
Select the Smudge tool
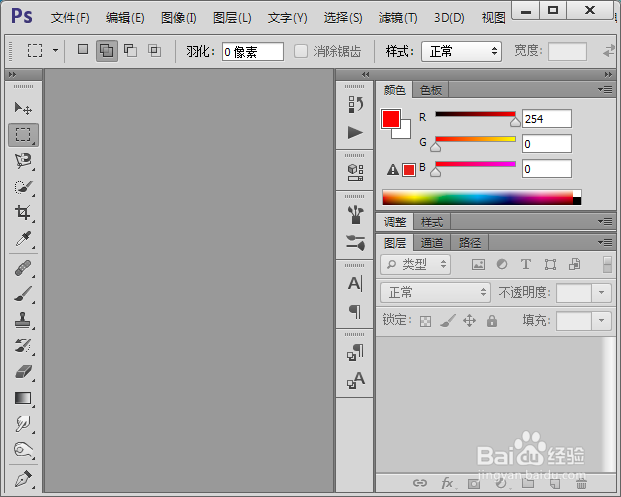(x=23, y=424)
